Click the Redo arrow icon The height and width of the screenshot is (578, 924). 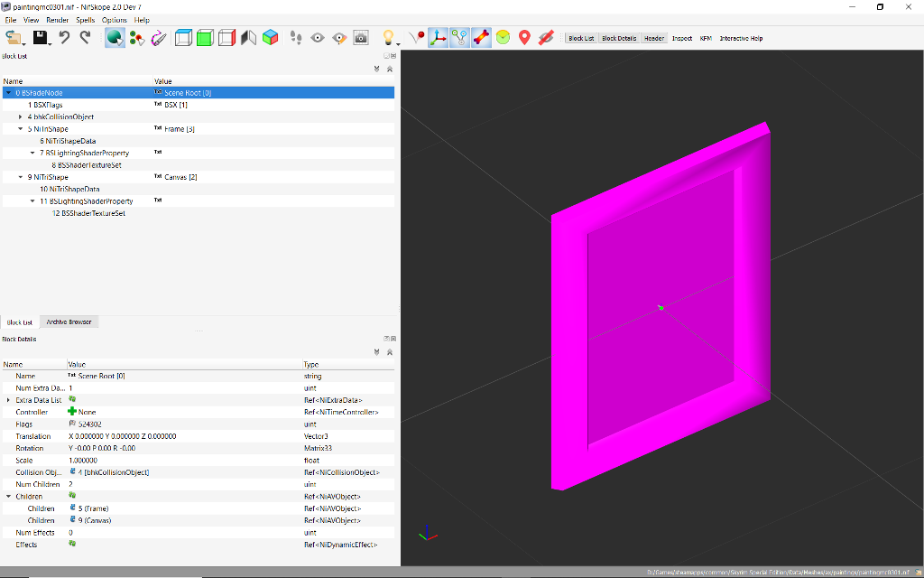(86, 38)
